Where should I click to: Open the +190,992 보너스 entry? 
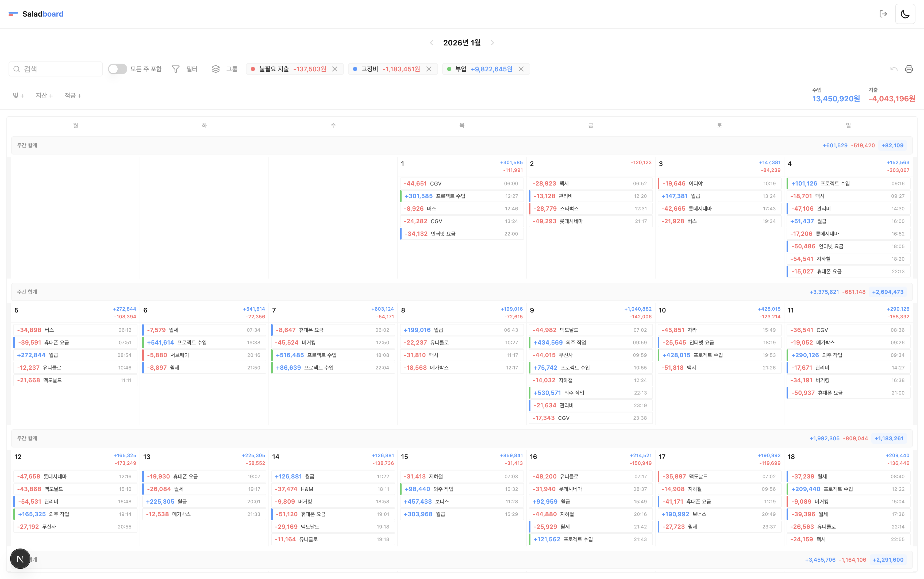(x=719, y=514)
